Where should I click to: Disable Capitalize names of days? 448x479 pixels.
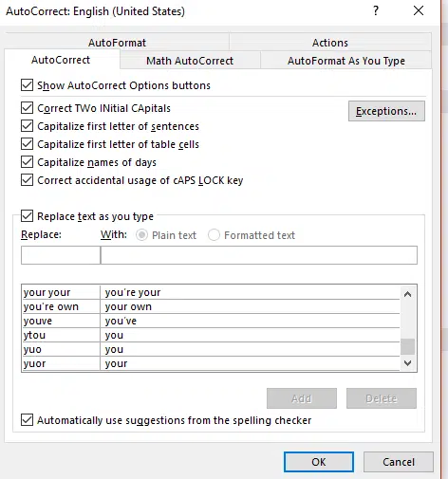point(27,162)
